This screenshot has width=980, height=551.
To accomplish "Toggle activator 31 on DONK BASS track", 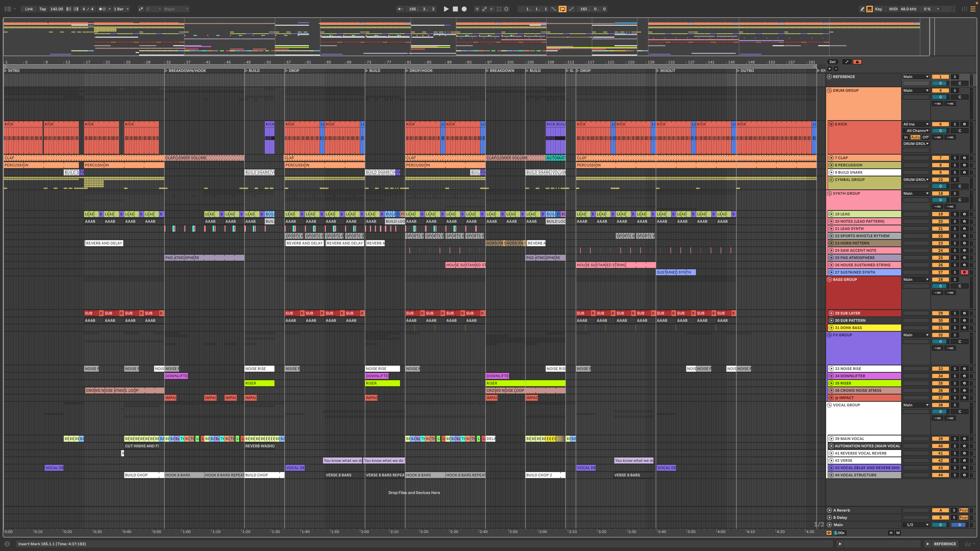I will tap(940, 328).
